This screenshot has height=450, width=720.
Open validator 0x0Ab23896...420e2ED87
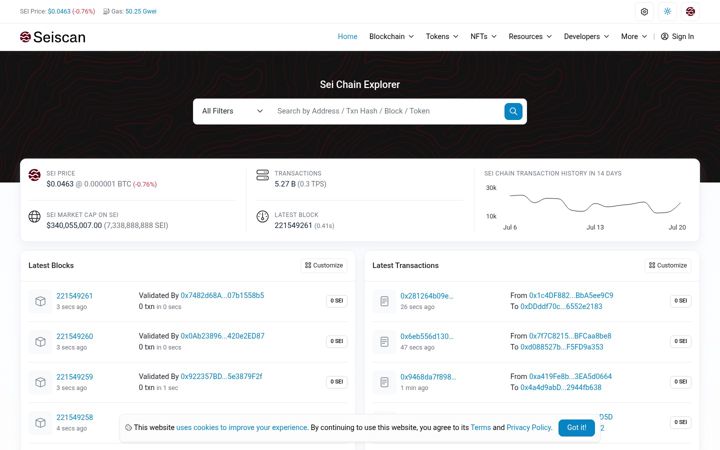click(x=222, y=336)
